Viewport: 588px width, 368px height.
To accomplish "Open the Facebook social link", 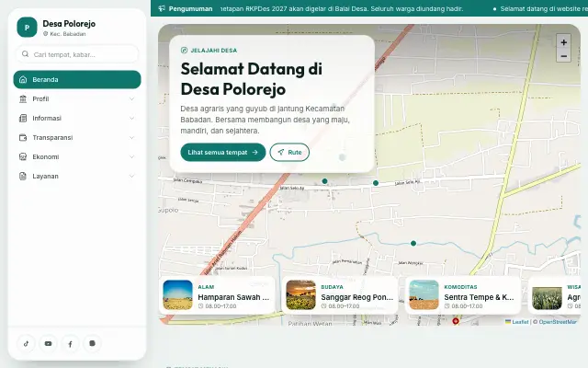I will [x=70, y=343].
